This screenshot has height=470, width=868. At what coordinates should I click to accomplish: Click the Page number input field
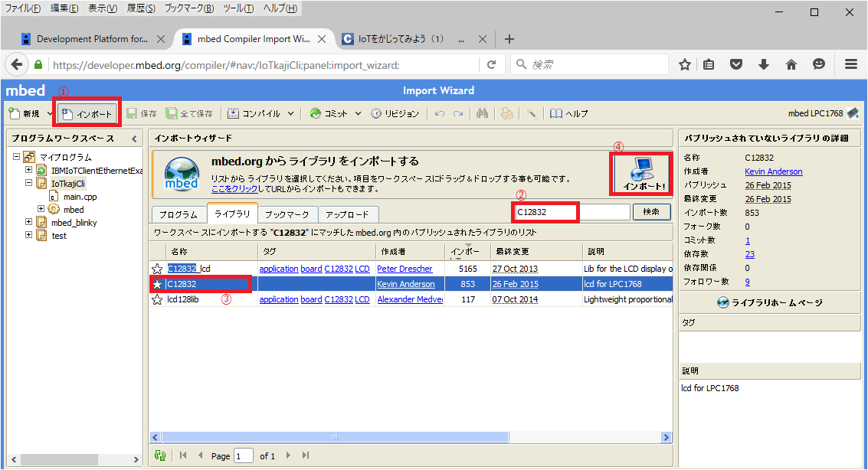click(244, 456)
